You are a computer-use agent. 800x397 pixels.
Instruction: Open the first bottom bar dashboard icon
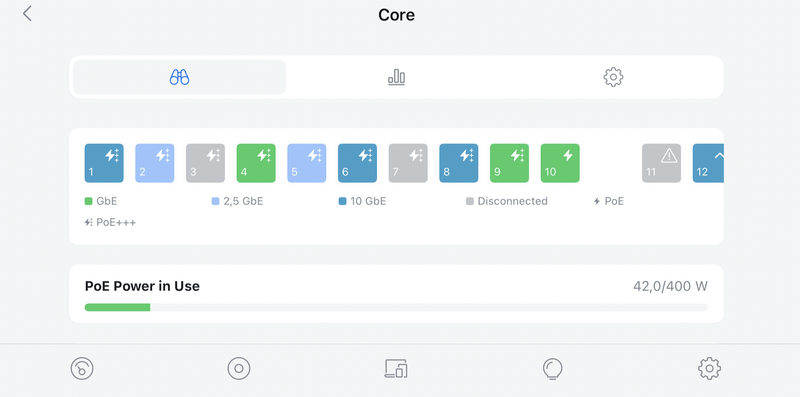click(x=82, y=368)
